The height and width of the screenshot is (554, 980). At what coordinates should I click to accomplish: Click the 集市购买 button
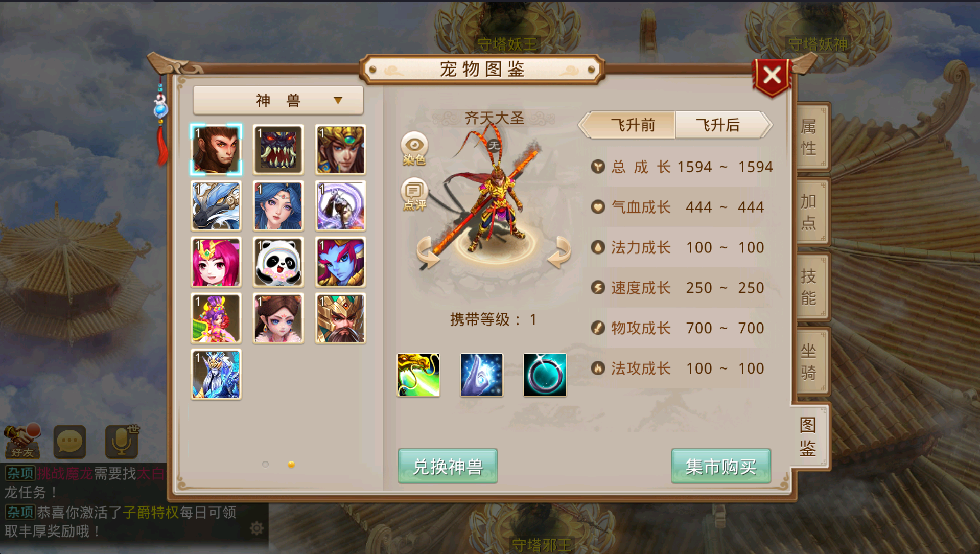[721, 466]
